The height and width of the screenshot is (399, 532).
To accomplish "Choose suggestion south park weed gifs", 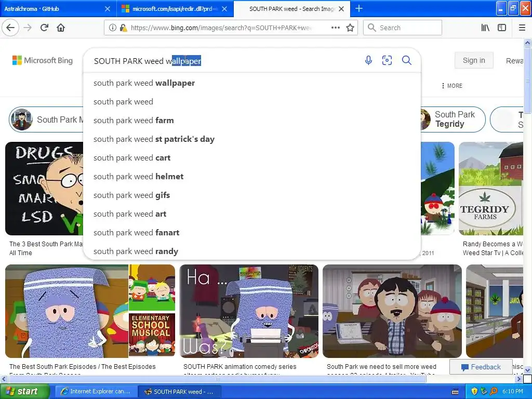I will [252, 195].
